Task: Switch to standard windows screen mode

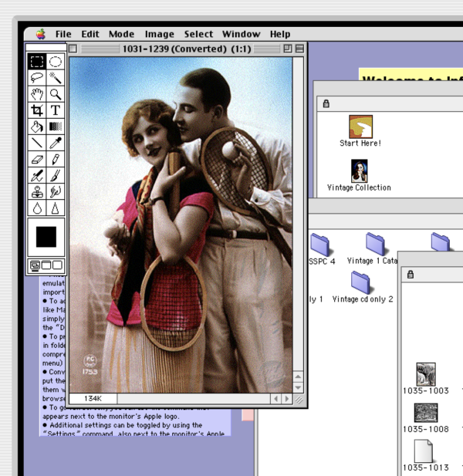Action: point(35,265)
